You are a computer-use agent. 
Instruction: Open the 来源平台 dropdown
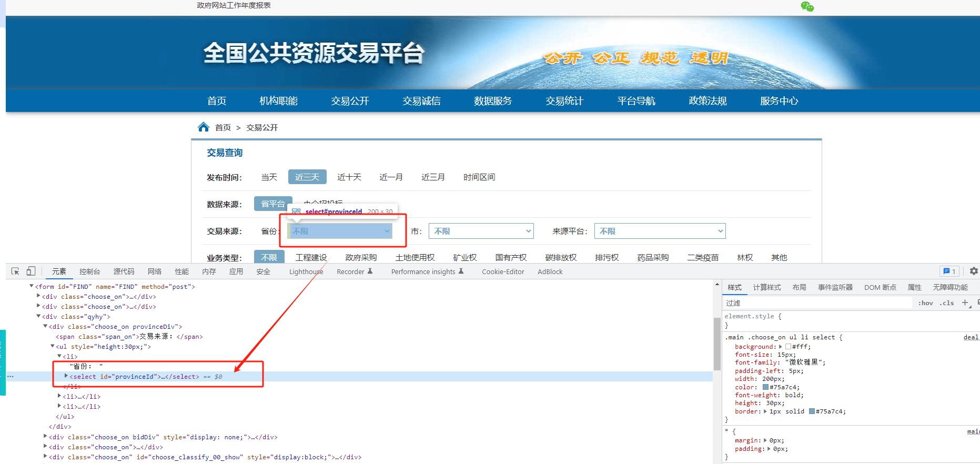click(660, 231)
